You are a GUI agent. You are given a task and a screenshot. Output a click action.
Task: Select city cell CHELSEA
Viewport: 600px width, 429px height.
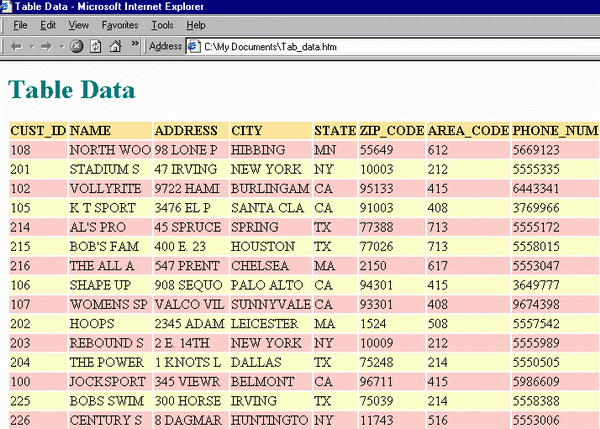point(271,266)
